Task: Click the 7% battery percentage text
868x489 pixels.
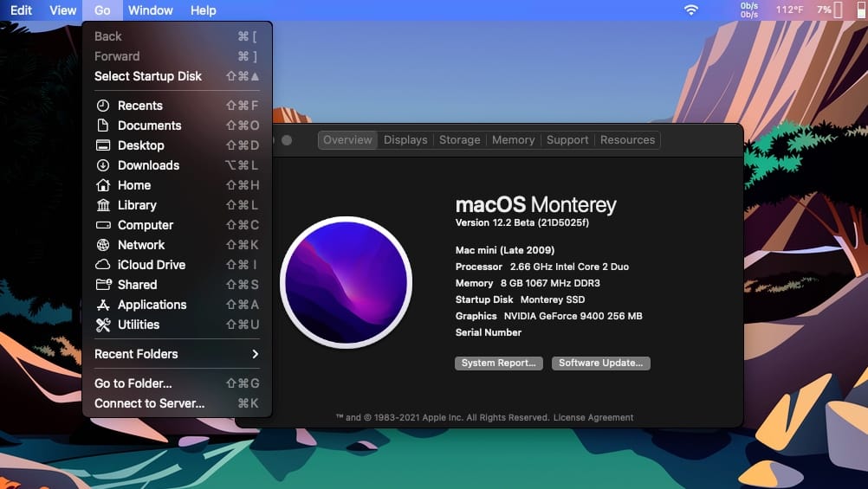Action: [824, 10]
